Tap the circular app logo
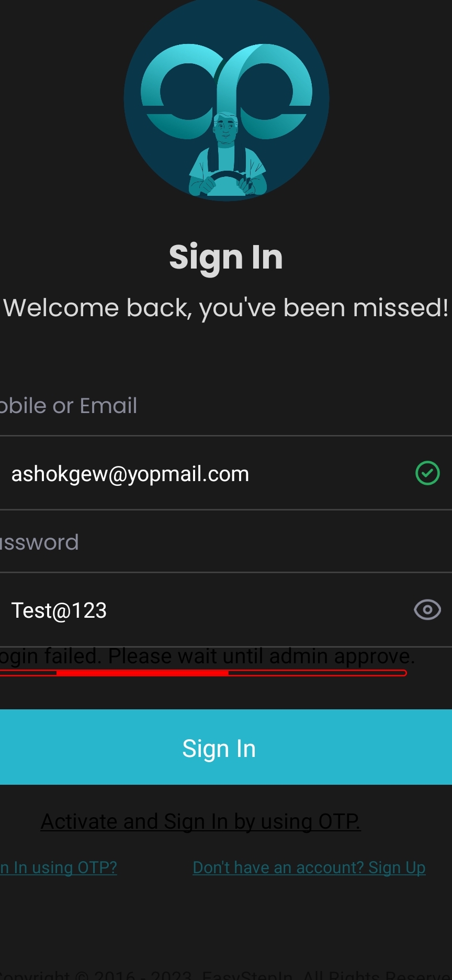Screen dimensions: 452x980 (226, 98)
